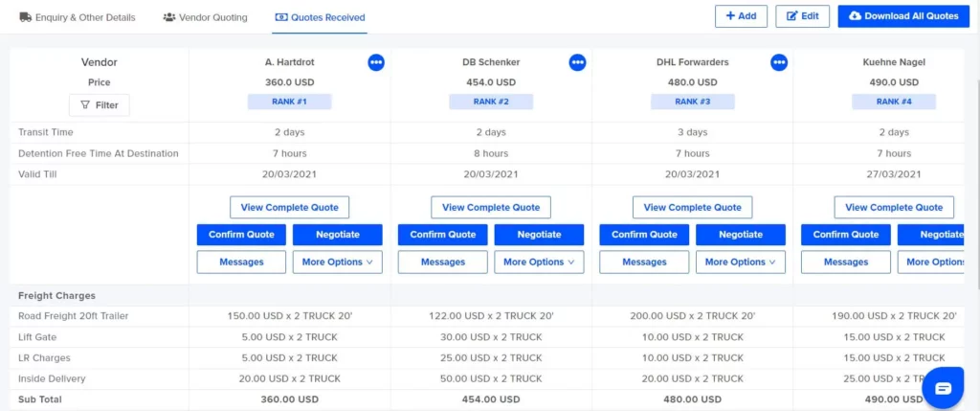Click DB Schenker vendor name
The image size is (980, 411).
491,62
